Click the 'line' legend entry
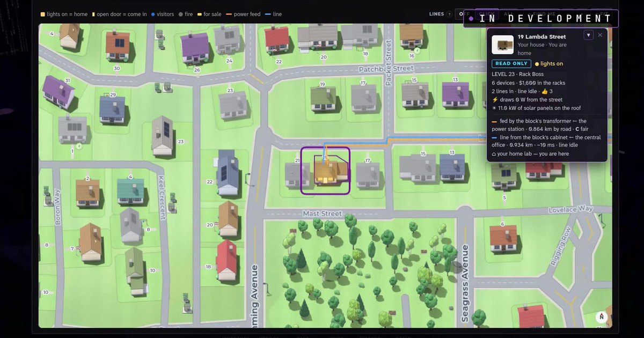The image size is (644, 338). click(273, 14)
